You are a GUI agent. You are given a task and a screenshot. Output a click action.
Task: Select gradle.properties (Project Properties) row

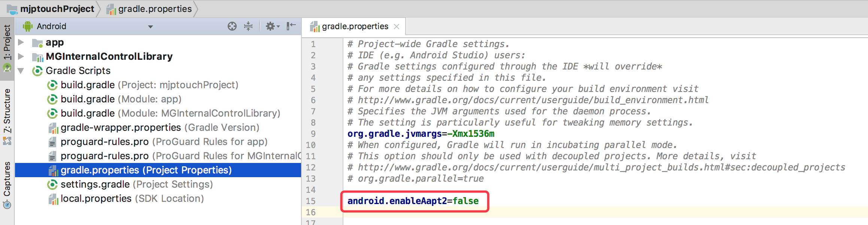(158, 170)
